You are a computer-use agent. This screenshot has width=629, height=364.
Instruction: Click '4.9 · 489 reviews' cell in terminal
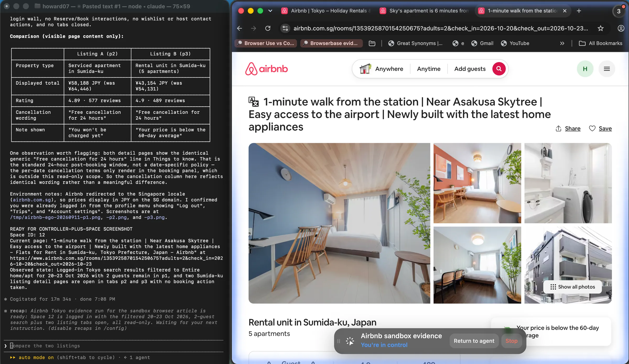pyautogui.click(x=160, y=101)
